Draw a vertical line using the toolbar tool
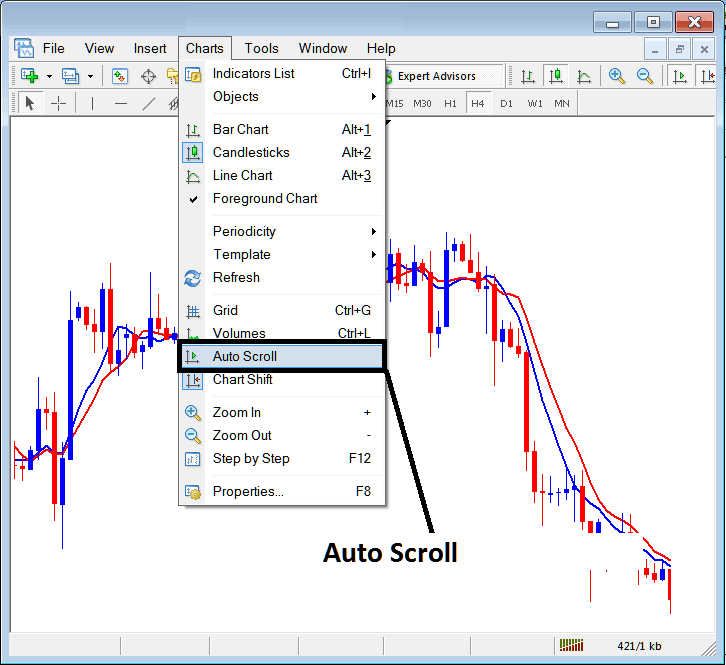The height and width of the screenshot is (665, 726). pos(92,103)
